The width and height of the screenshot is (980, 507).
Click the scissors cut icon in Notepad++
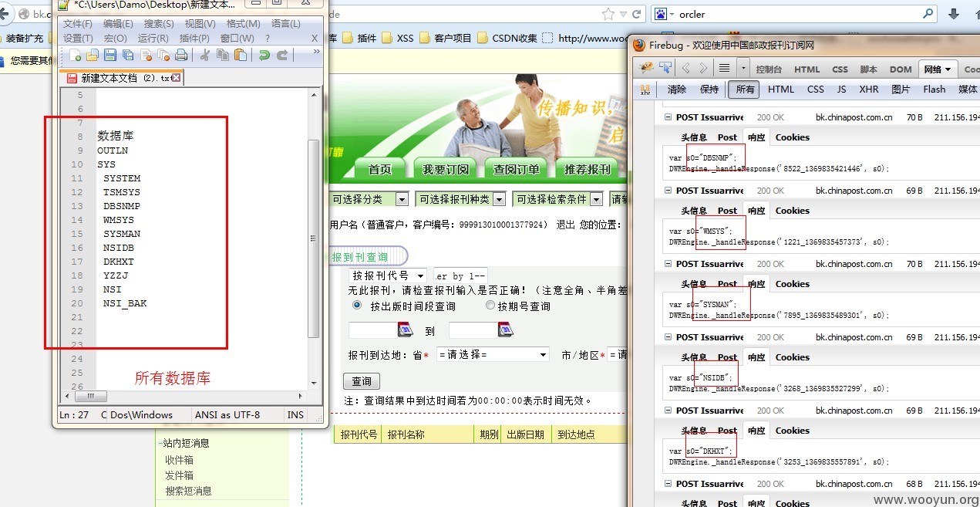205,55
